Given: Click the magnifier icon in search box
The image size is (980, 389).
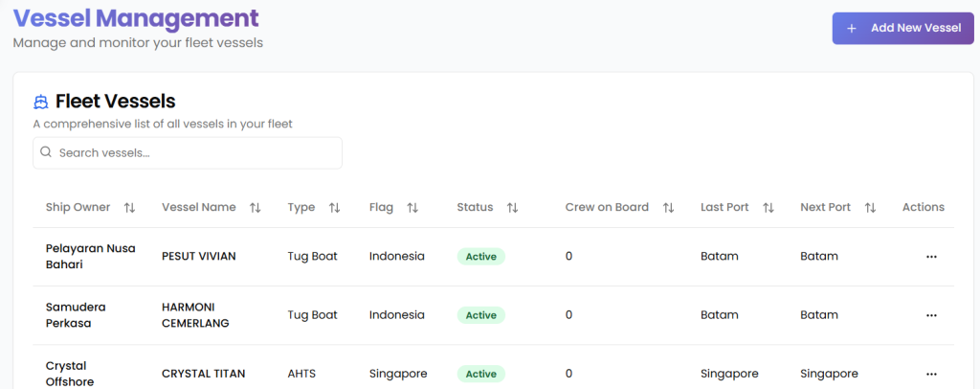Looking at the screenshot, I should [x=46, y=152].
